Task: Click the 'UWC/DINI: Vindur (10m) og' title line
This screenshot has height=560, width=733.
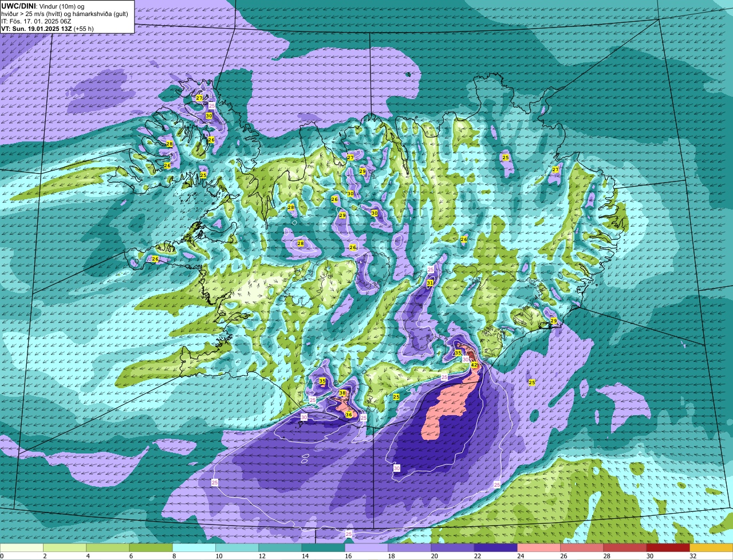Action: (43, 6)
